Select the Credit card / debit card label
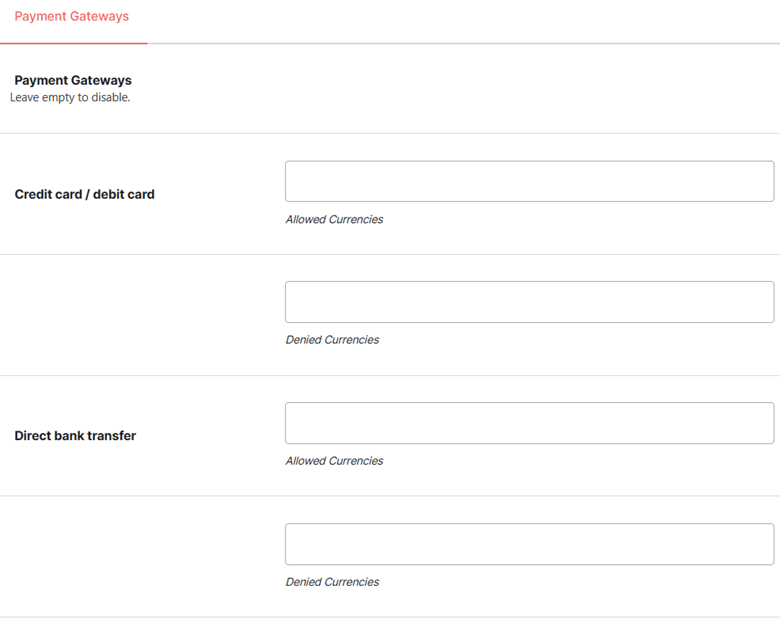Screen dimensions: 780x623 tap(85, 194)
